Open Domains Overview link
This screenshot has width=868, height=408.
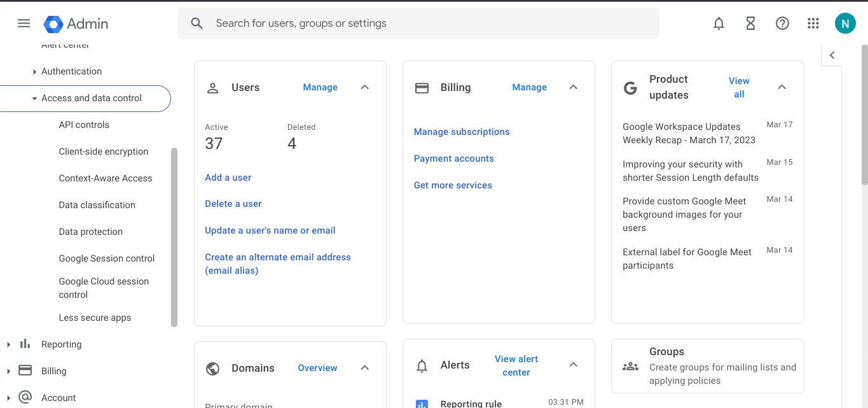317,368
